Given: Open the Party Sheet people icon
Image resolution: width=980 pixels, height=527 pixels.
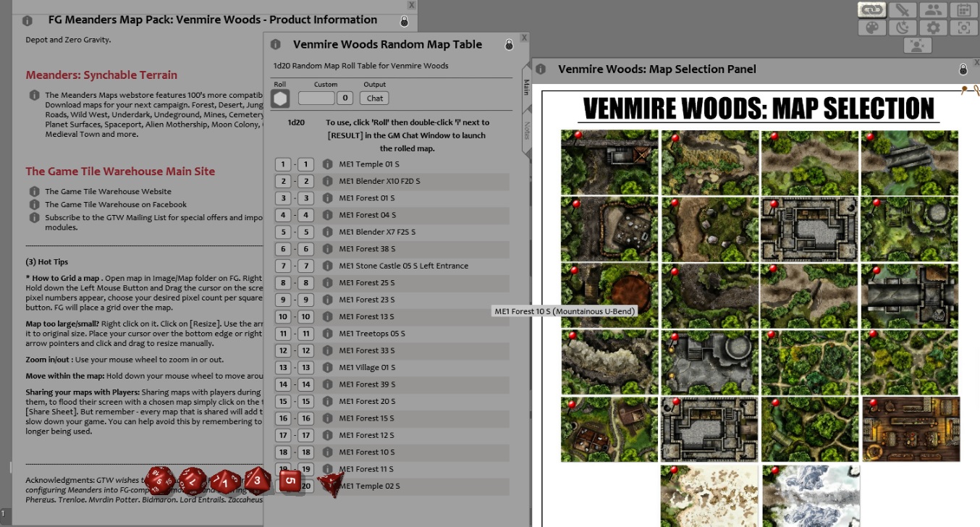Looking at the screenshot, I should [933, 9].
